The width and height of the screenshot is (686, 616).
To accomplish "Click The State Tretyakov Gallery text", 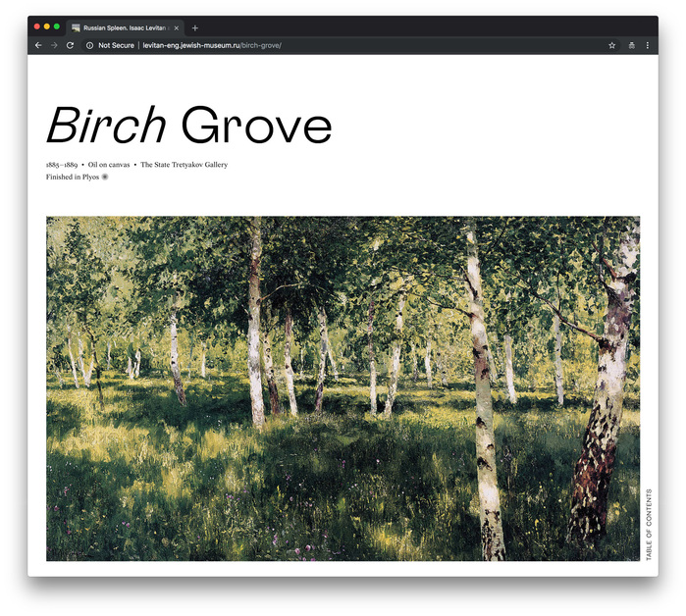I will (185, 165).
